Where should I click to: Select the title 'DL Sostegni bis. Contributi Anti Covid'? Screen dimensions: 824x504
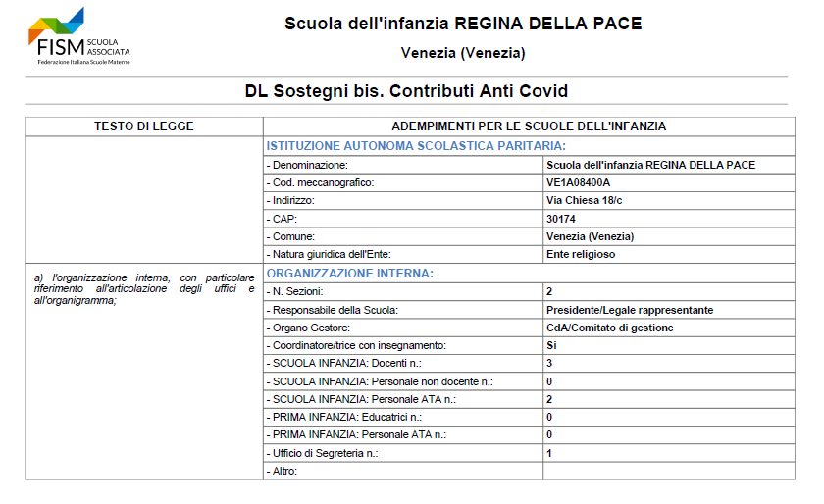point(406,91)
